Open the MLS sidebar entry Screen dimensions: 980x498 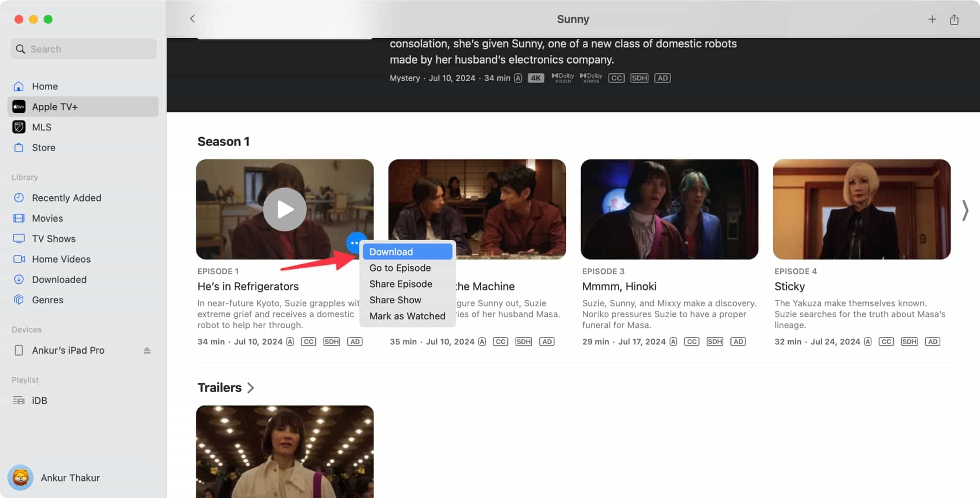83,127
